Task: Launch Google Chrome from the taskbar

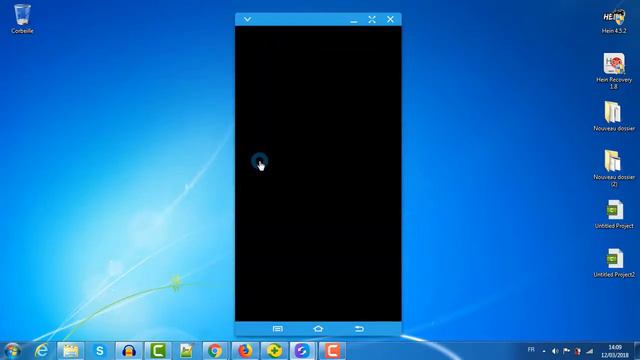Action: coord(215,351)
